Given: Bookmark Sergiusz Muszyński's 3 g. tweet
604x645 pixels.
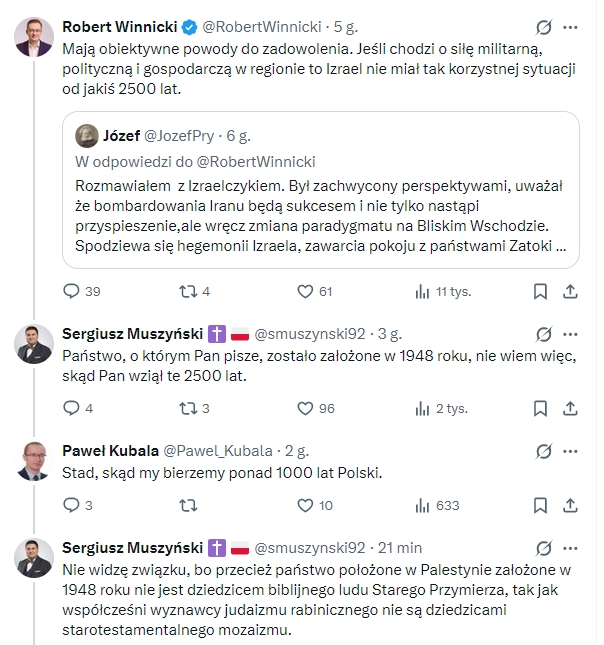Looking at the screenshot, I should 540,408.
